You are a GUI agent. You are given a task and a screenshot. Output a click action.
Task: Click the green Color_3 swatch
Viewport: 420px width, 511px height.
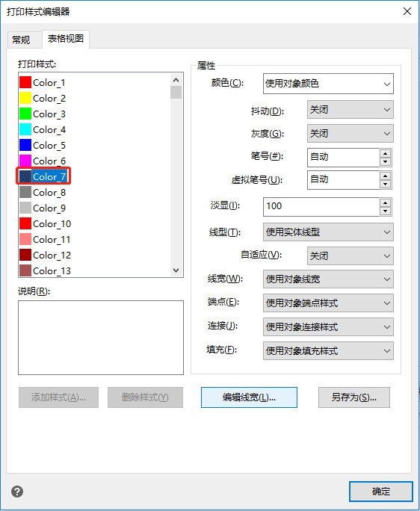[25, 114]
